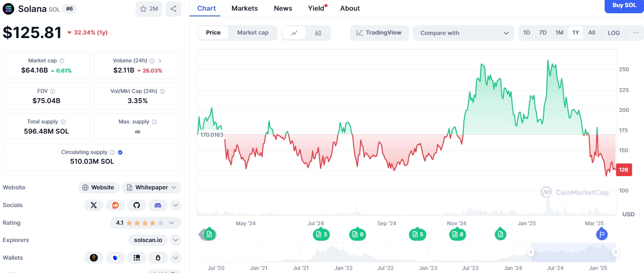
Task: Click the padlock wallet icon
Action: coord(158,258)
